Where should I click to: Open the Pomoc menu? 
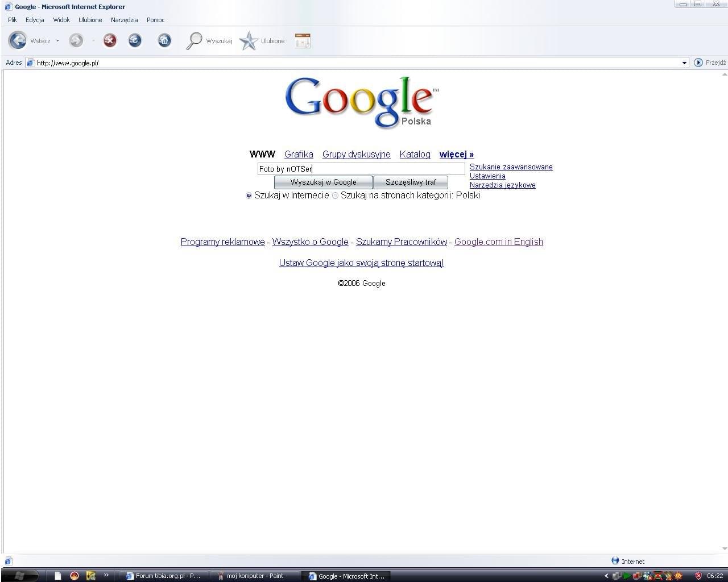[x=156, y=20]
